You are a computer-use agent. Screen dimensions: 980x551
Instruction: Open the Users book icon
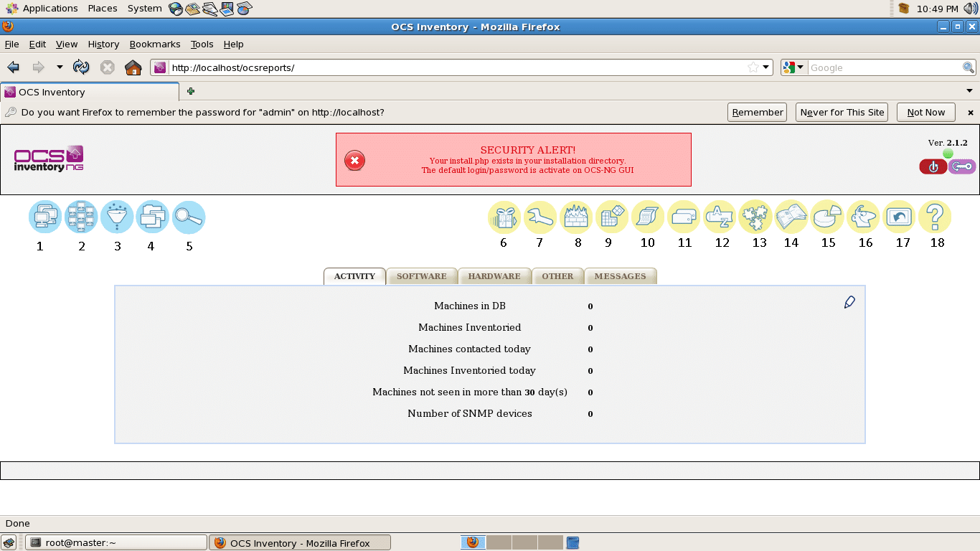tap(791, 217)
